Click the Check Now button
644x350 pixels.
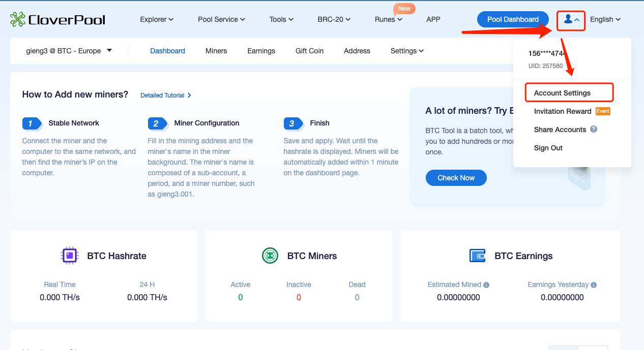tap(456, 178)
